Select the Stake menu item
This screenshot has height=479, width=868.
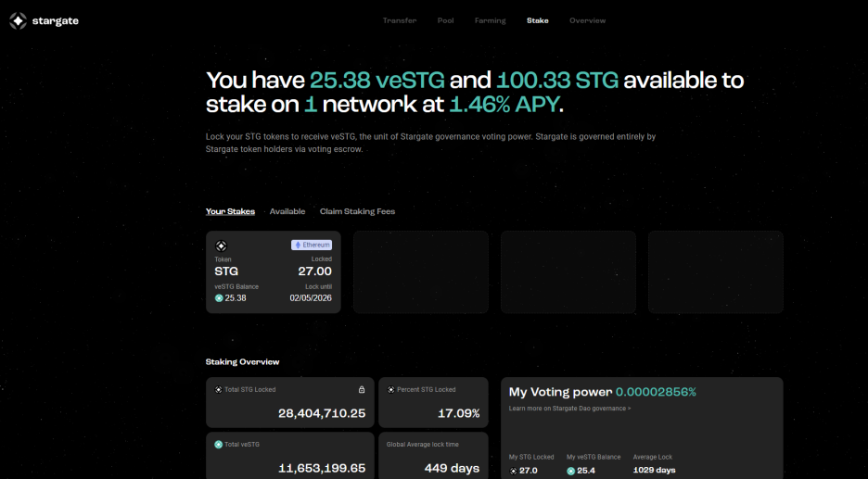(x=538, y=20)
